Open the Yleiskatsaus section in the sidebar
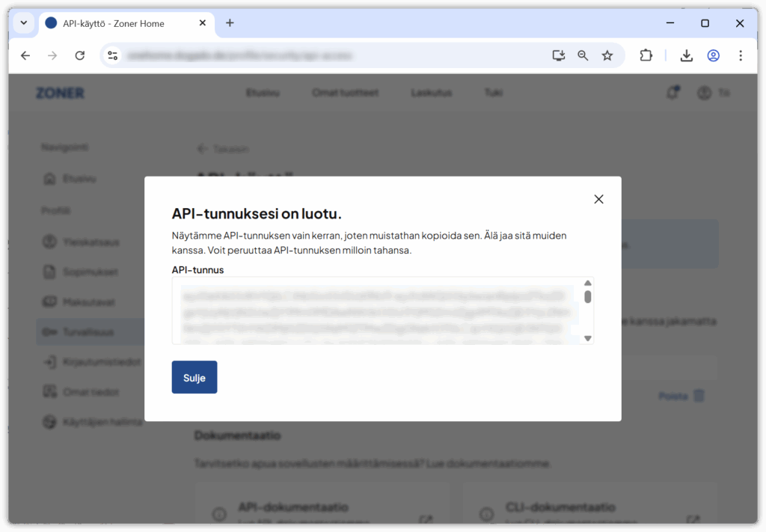Image resolution: width=766 pixels, height=532 pixels. pos(82,242)
